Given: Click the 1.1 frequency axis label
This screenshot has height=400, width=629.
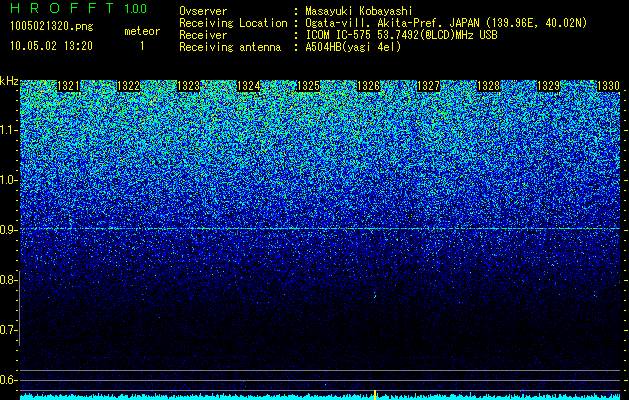Looking at the screenshot, I should click(8, 130).
